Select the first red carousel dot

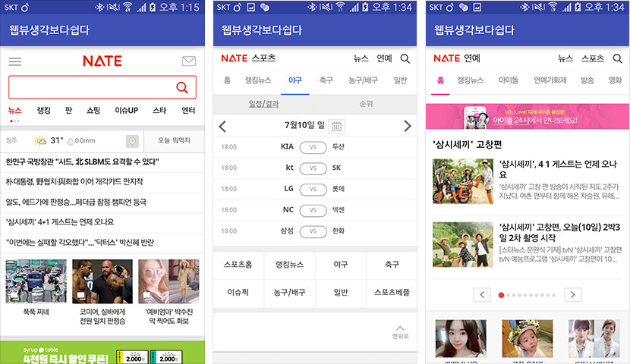point(501,295)
